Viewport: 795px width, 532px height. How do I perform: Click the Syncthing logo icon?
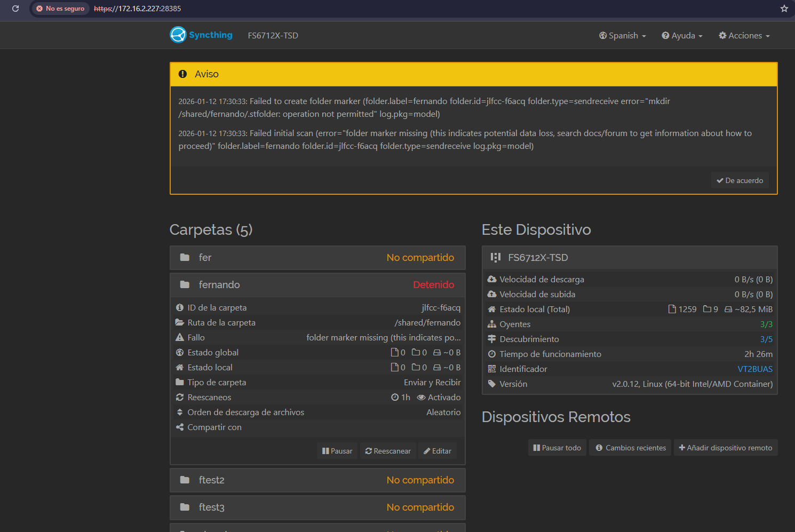click(178, 35)
